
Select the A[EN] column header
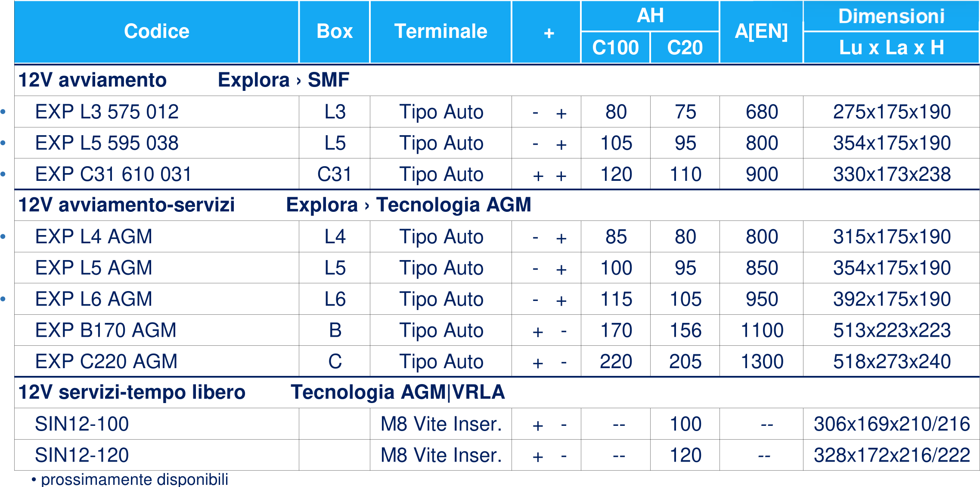761,32
